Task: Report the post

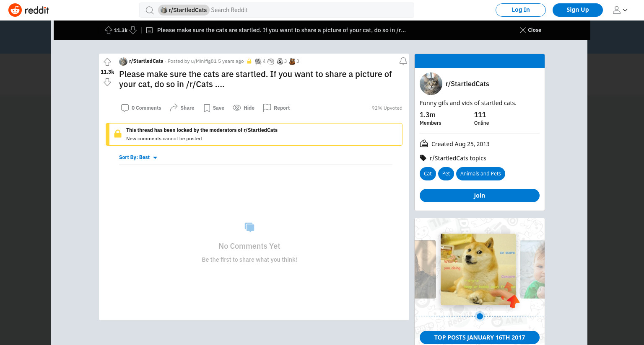Action: [x=276, y=108]
